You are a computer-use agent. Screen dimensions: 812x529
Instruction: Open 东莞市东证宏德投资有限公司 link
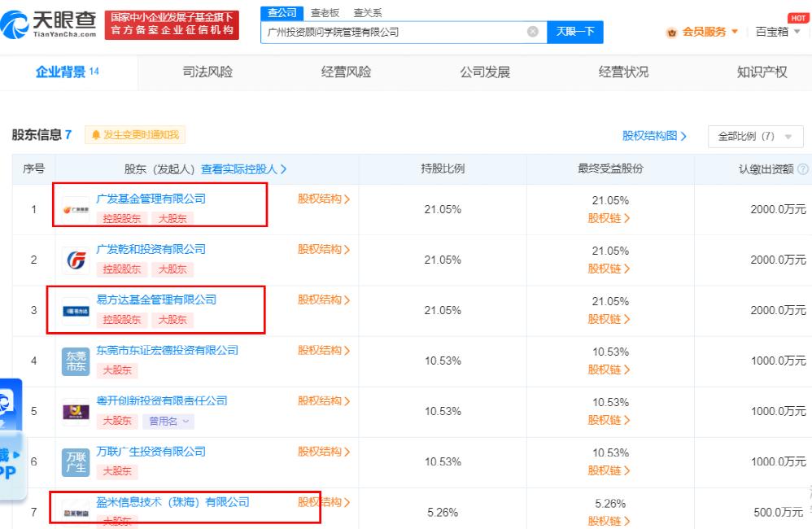[168, 350]
